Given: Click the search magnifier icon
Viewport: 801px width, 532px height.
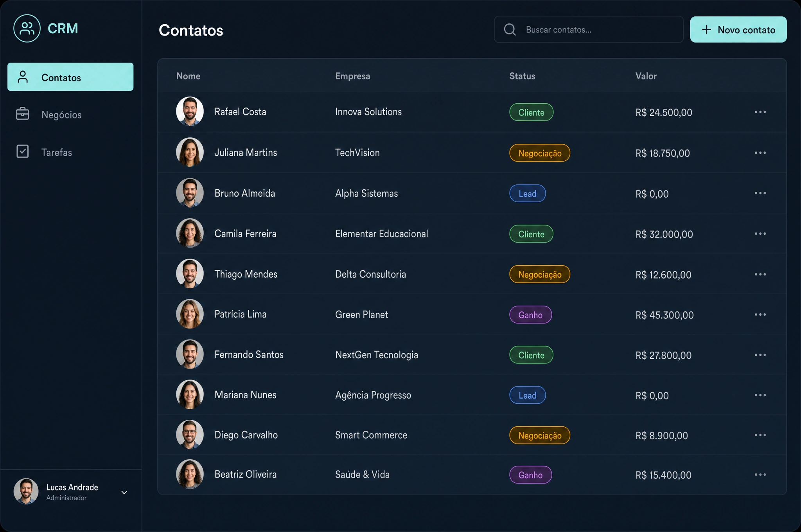Looking at the screenshot, I should pyautogui.click(x=510, y=29).
